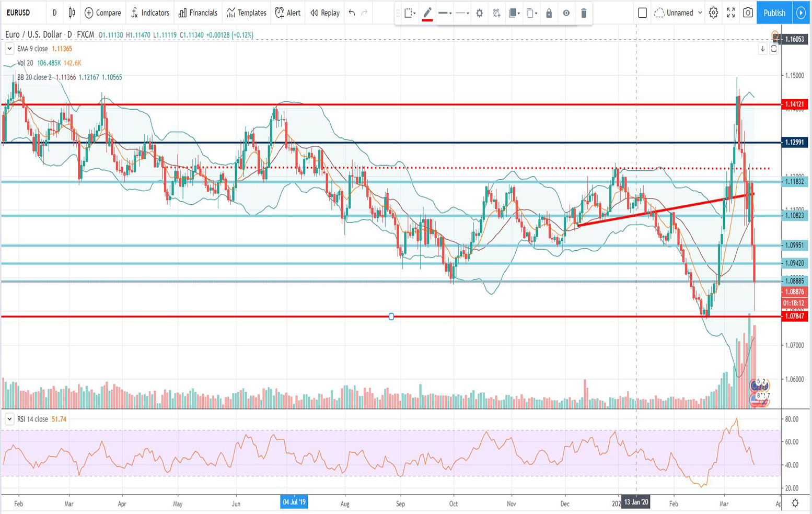Collapse the EMA 9 indicator legend
Image resolution: width=812 pixels, height=514 pixels.
9,49
